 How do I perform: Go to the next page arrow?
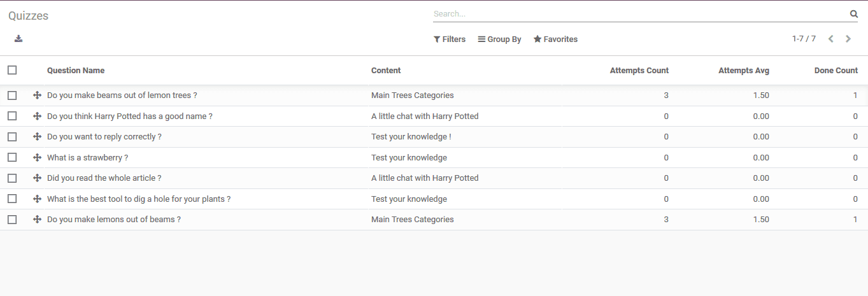click(848, 39)
